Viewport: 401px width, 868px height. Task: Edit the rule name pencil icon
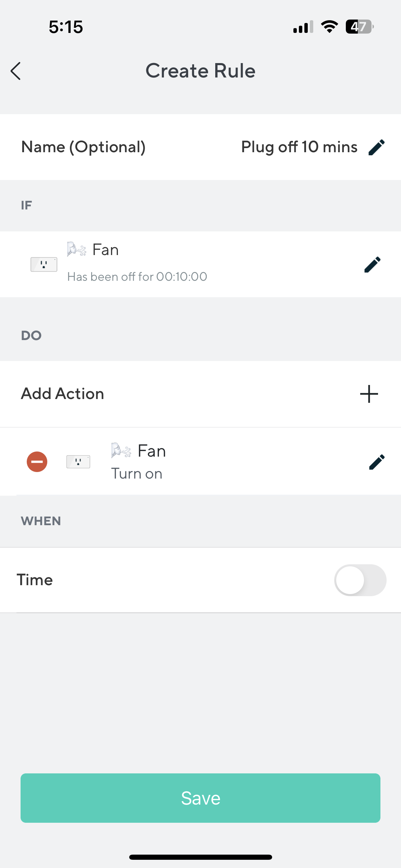point(376,147)
